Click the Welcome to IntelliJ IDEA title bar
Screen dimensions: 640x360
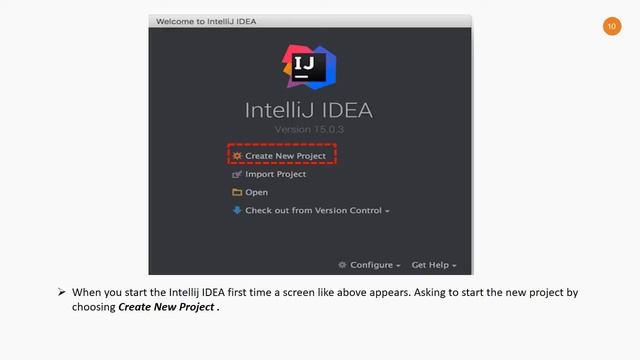[310, 21]
